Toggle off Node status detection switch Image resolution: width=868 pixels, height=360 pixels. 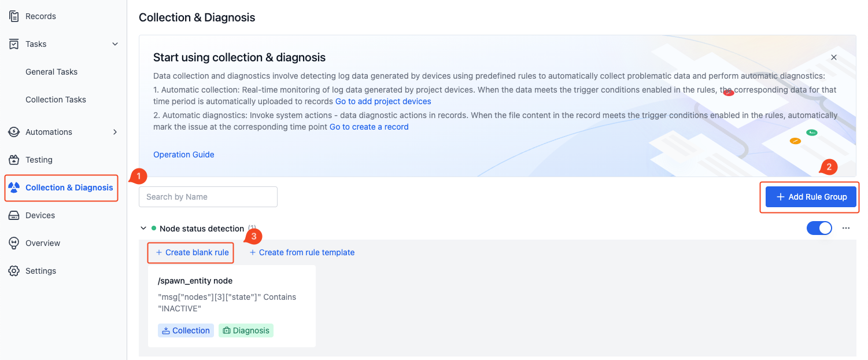tap(819, 228)
